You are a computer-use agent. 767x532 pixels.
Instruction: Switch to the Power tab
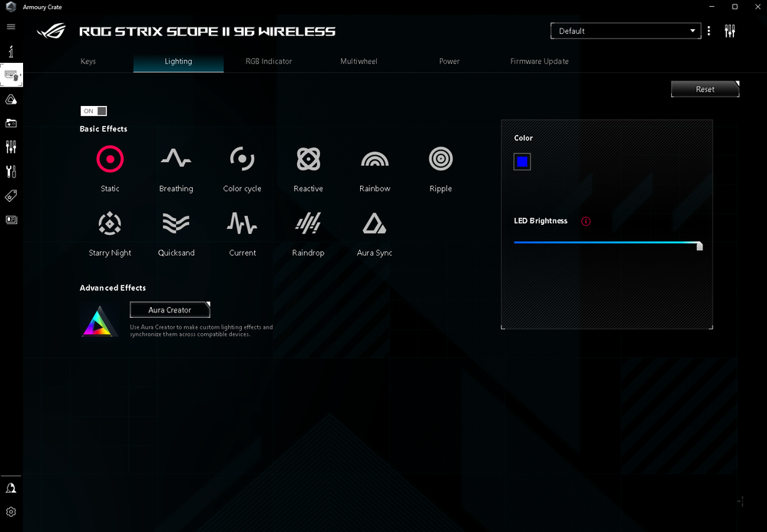[x=449, y=61]
